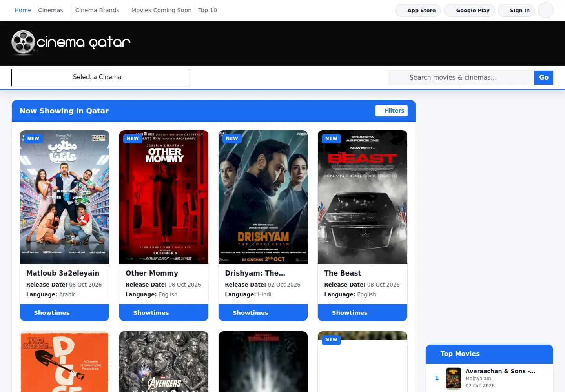Viewport: 565px width, 392px height.
Task: Click the rank number 1 in Top Movies
Action: click(437, 378)
